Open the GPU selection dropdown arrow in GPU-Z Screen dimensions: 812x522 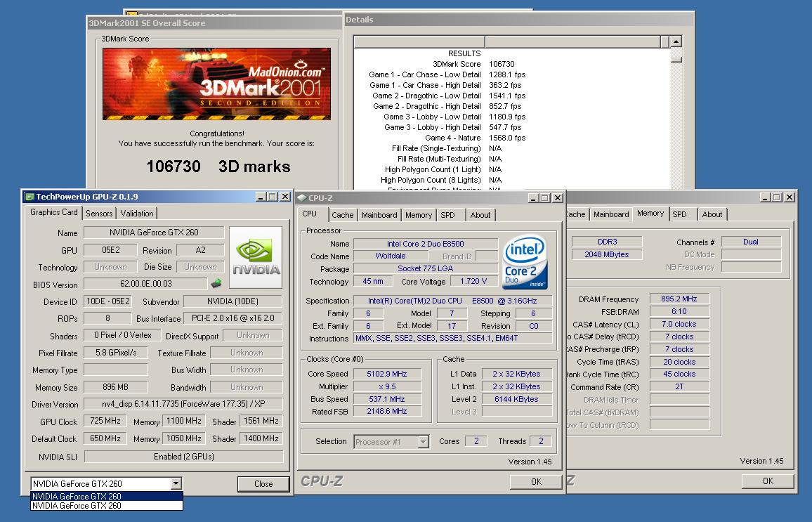[176, 483]
